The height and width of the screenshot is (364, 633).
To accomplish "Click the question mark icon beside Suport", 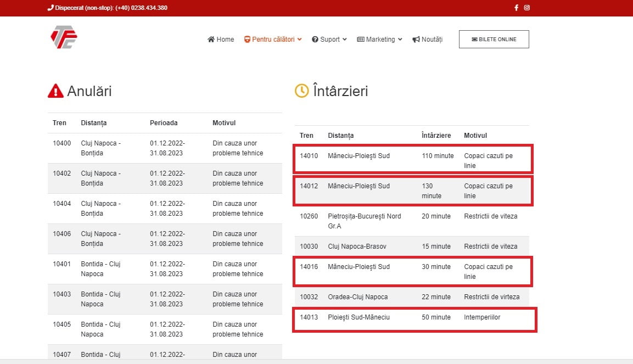I will (x=315, y=39).
